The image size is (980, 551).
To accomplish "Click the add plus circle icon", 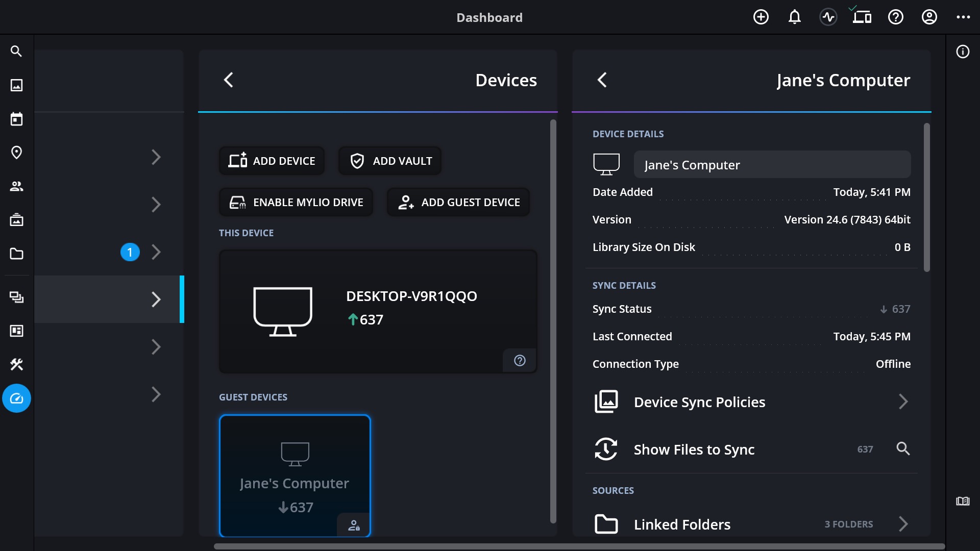I will coord(761,17).
